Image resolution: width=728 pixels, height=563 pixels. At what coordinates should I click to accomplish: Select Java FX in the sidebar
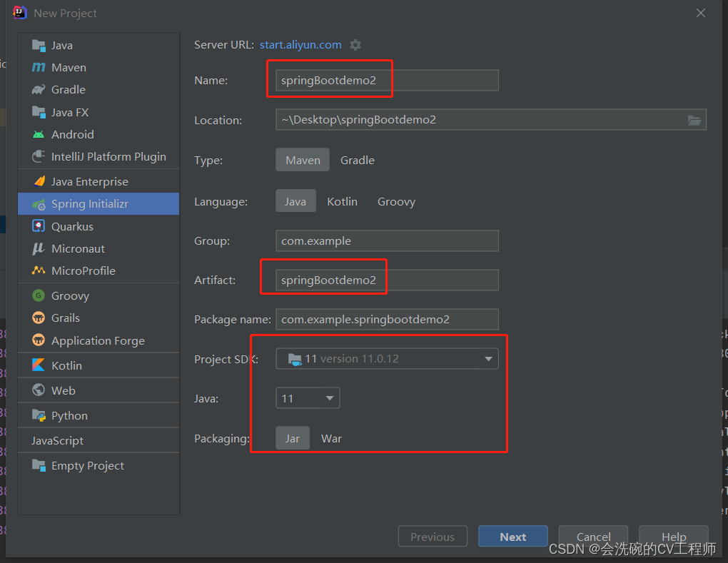click(98, 112)
